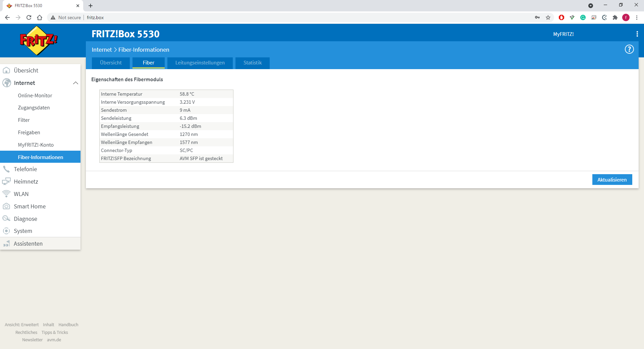Click the WLAN wifi icon
The width and height of the screenshot is (644, 349).
click(6, 194)
